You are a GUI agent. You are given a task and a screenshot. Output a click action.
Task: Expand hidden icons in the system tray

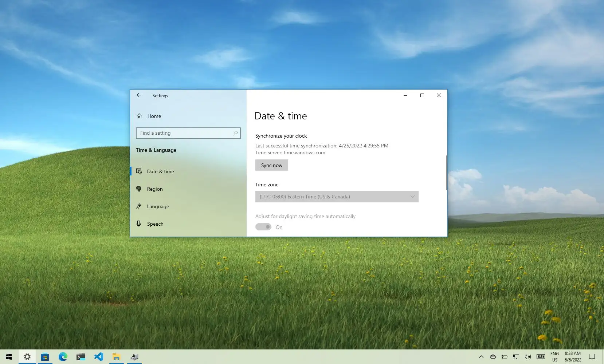point(481,357)
